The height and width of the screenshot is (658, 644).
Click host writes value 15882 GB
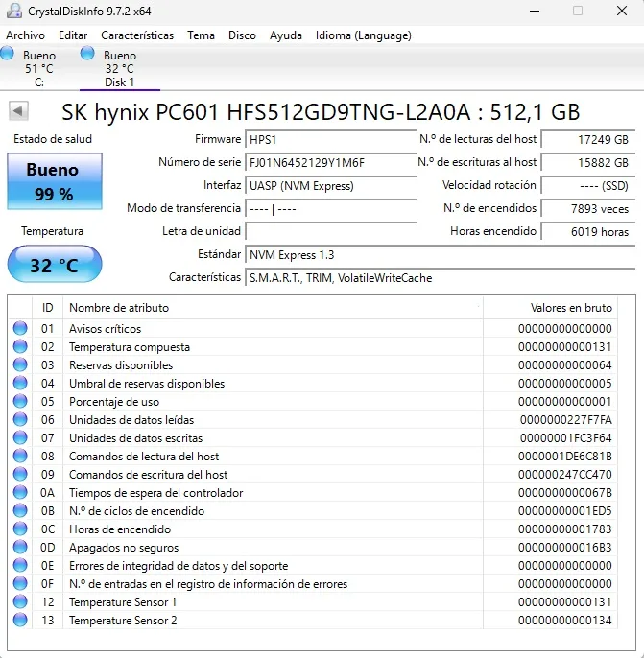[588, 162]
